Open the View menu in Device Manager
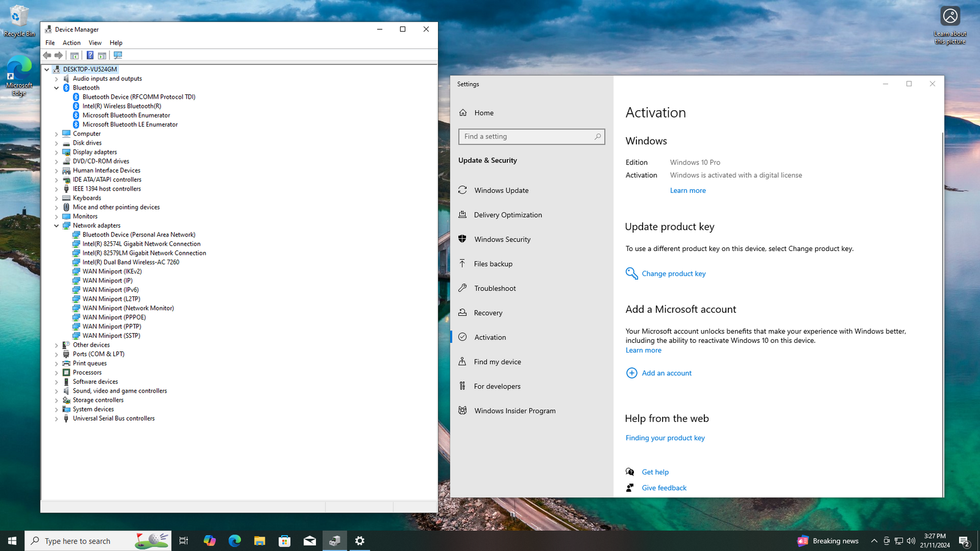The image size is (980, 551). point(95,43)
